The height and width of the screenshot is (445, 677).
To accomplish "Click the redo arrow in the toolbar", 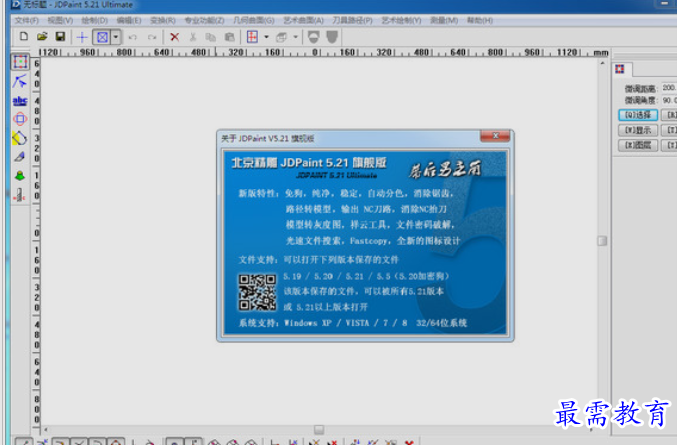I will (x=152, y=38).
